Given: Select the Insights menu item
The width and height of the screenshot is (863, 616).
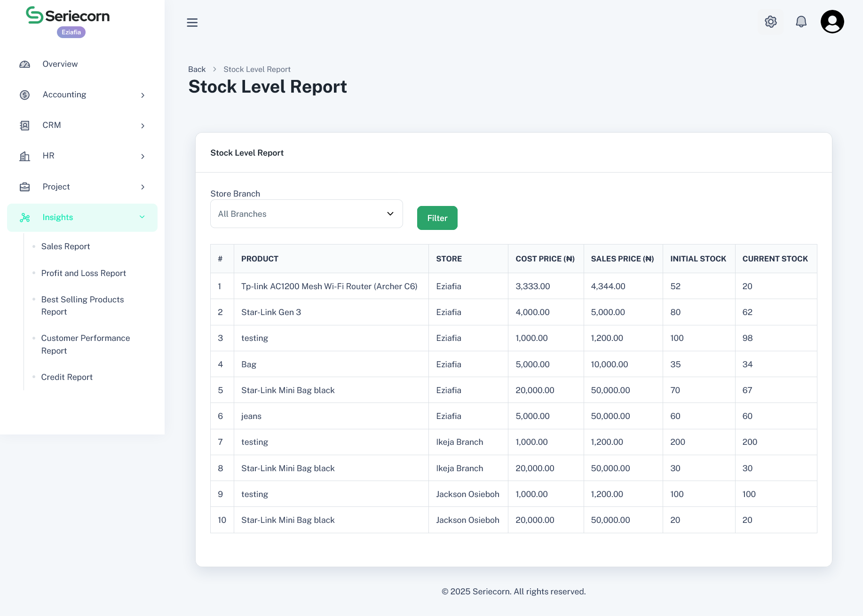Looking at the screenshot, I should point(82,217).
